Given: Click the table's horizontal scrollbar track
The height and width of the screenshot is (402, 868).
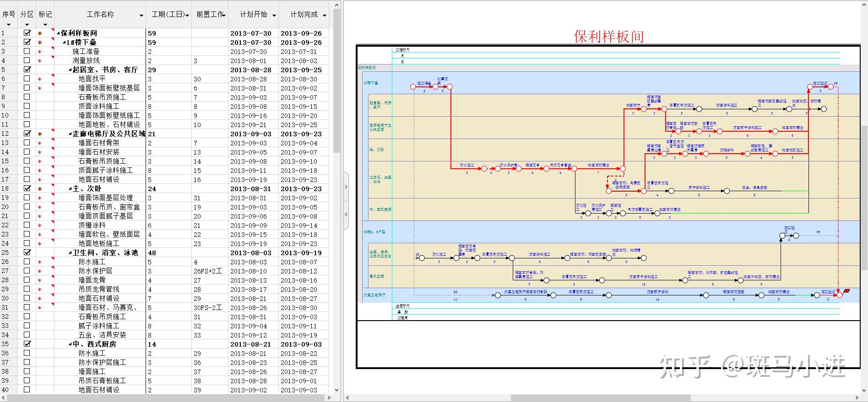Looking at the screenshot, I should click(166, 398).
